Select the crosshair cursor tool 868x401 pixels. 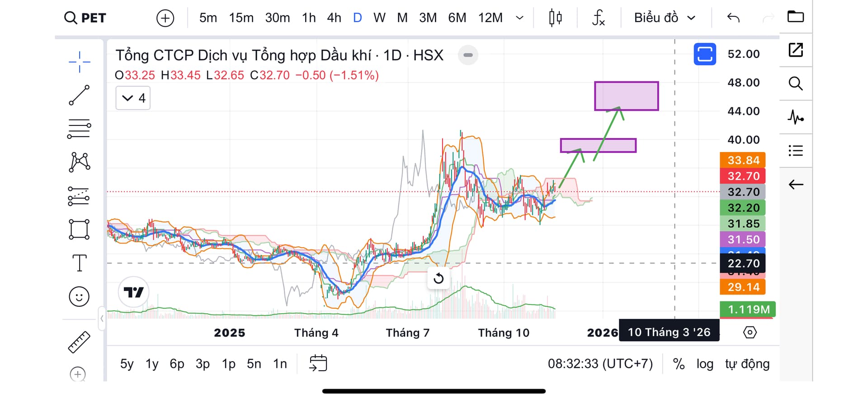79,62
